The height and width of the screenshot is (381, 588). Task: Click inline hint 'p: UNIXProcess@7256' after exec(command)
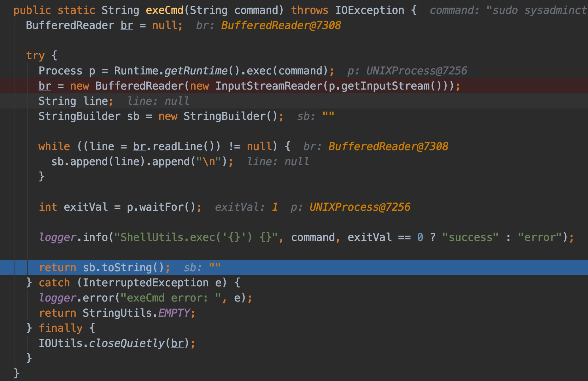407,71
